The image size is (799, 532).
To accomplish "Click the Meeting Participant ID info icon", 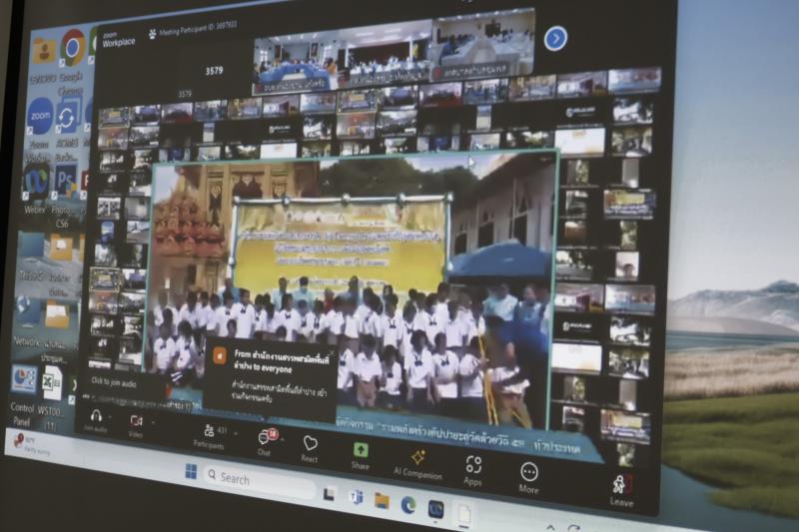I will pyautogui.click(x=152, y=35).
